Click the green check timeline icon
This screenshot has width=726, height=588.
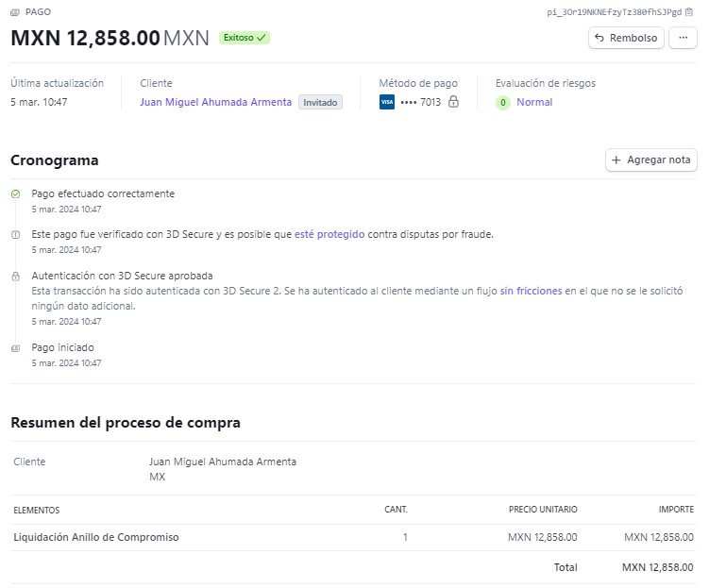pos(16,194)
